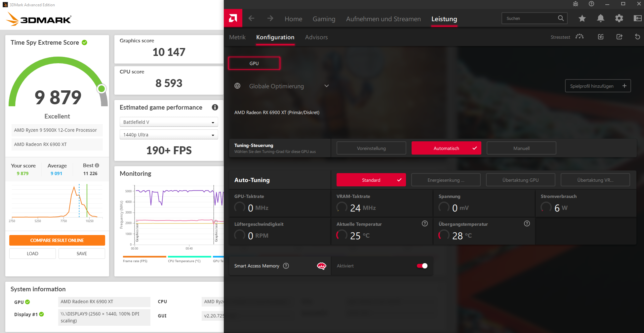Open the Home tab
The image size is (644, 333).
pyautogui.click(x=293, y=19)
